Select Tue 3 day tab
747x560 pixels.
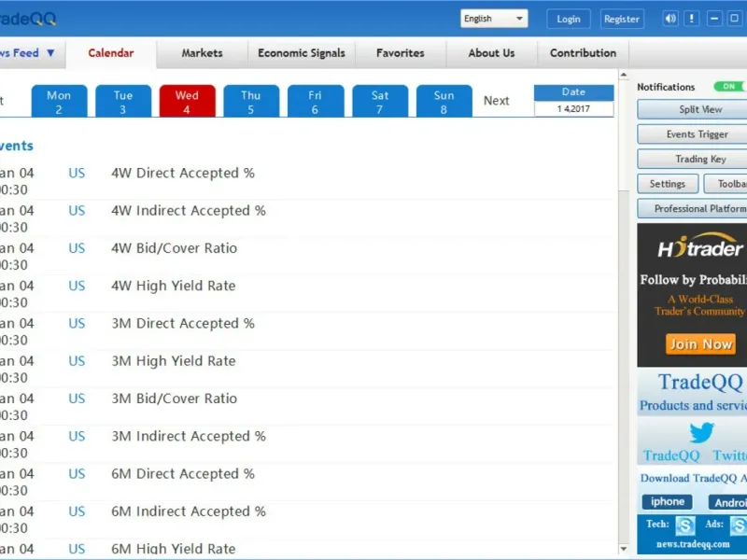pos(123,102)
